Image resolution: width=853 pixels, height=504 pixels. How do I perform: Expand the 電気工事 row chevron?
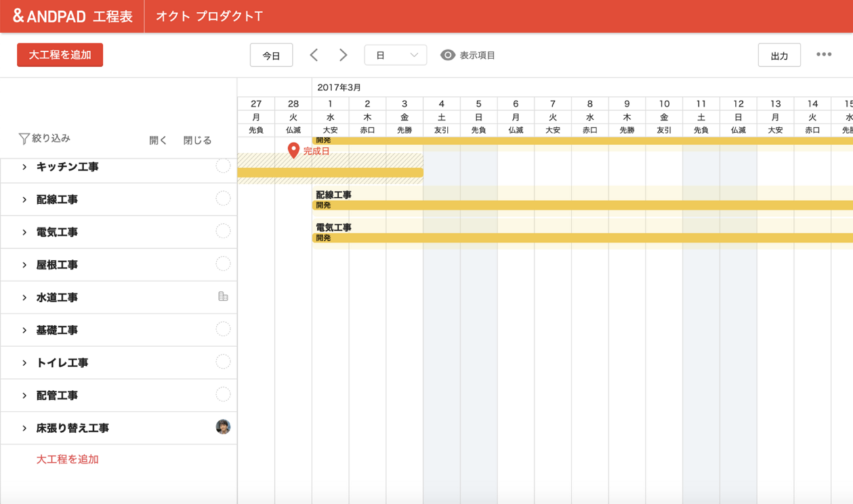24,232
